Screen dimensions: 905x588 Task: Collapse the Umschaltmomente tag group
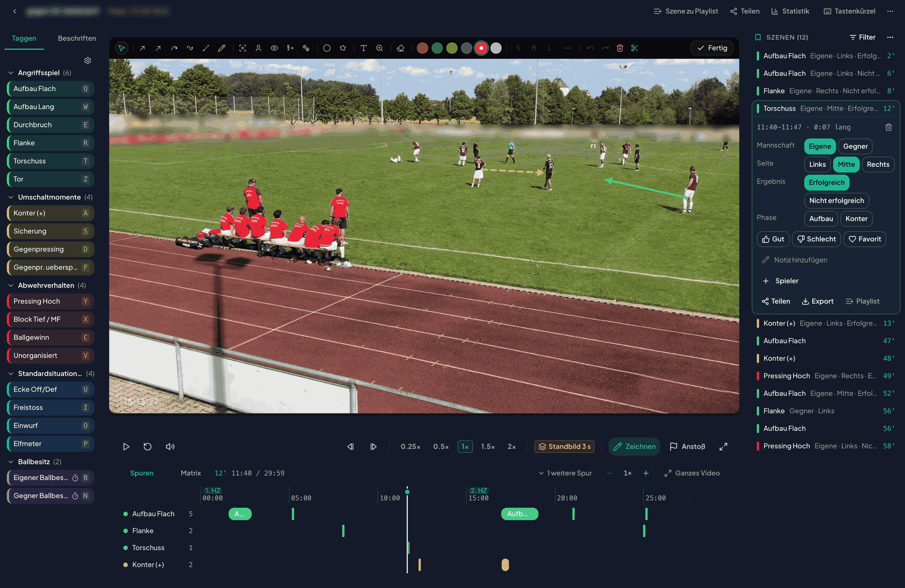tap(11, 197)
